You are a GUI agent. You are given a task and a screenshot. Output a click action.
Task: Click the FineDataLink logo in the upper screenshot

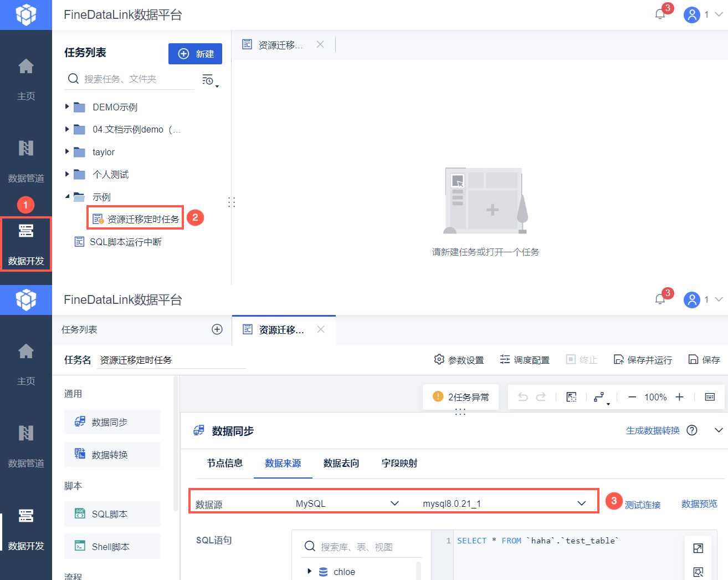click(26, 15)
